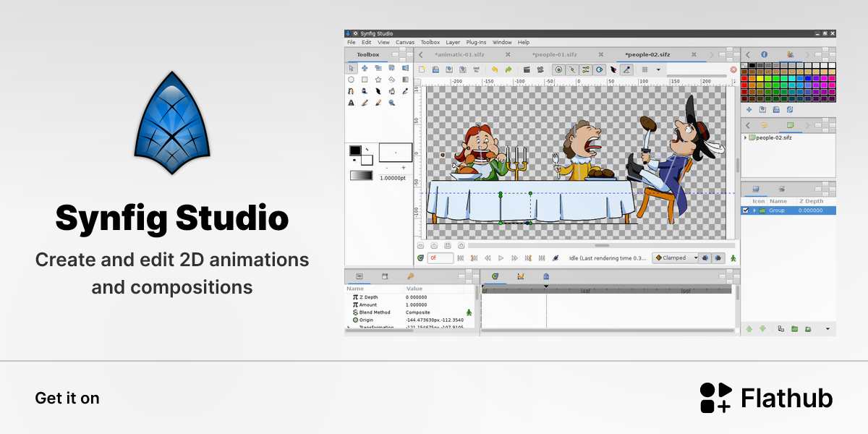The width and height of the screenshot is (868, 434).
Task: Click the yellow Undo arrow
Action: tap(495, 69)
